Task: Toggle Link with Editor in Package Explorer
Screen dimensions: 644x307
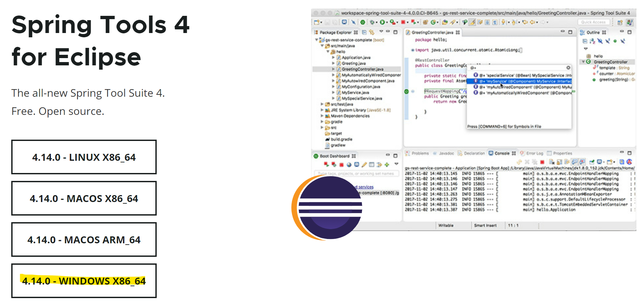Action: (372, 32)
